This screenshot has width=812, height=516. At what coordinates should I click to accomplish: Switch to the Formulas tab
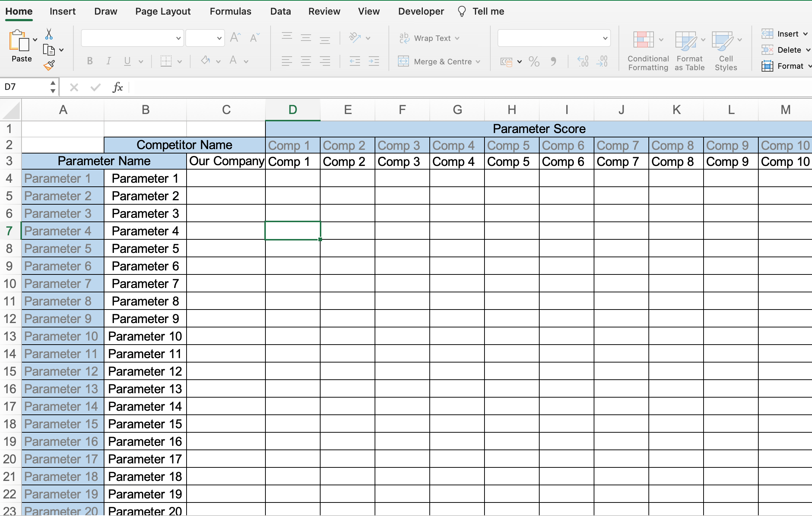[x=230, y=11]
